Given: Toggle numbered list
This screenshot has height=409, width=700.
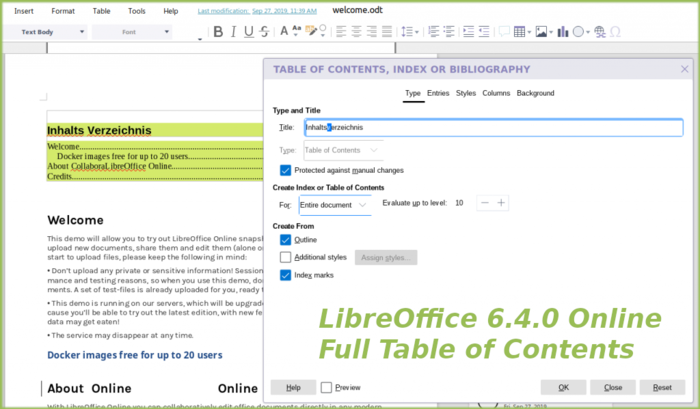Looking at the screenshot, I should point(433,31).
